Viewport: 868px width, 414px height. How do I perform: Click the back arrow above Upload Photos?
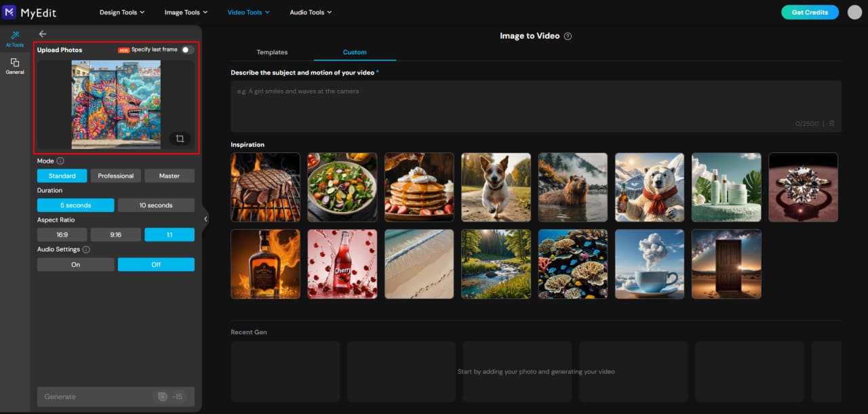point(43,33)
